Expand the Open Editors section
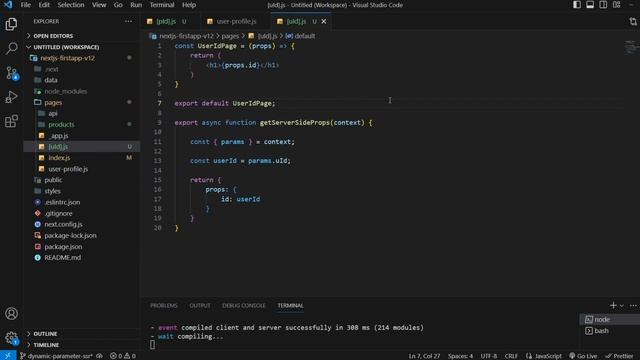Screen dimensions: 640x360 pyautogui.click(x=82, y=36)
